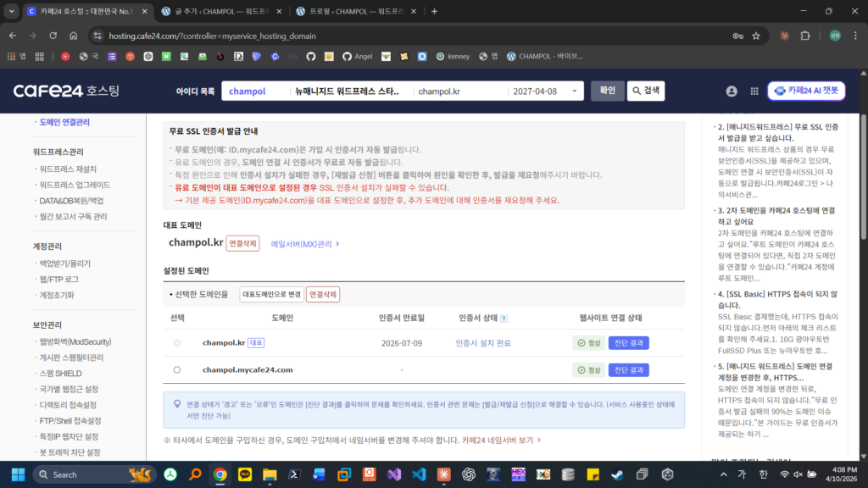Open FAQ 3 about 2차 도메인 연결
Screen dimensions: 868x488
(x=776, y=216)
